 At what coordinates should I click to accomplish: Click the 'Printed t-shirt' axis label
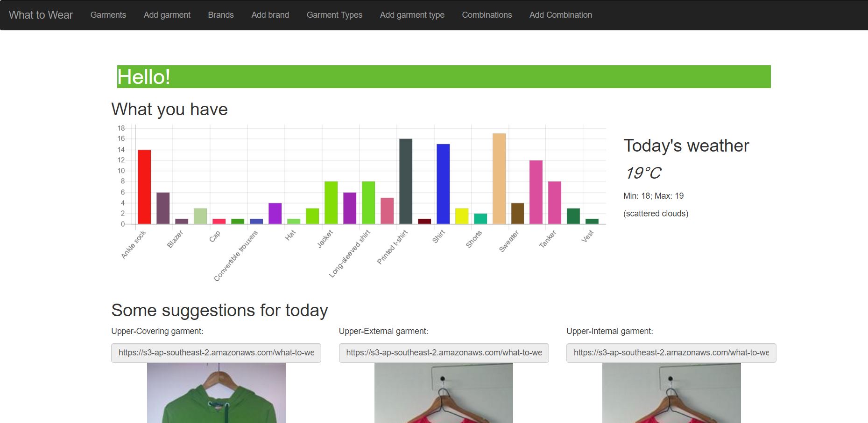(x=392, y=247)
